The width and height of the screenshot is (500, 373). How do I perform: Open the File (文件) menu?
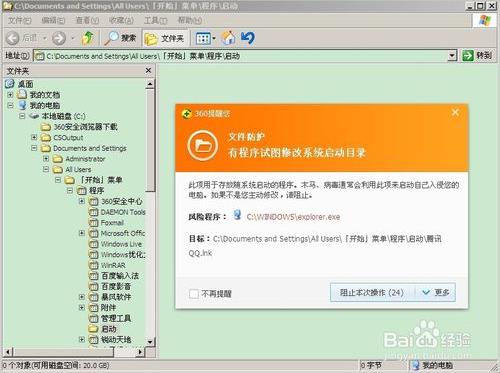(x=19, y=20)
